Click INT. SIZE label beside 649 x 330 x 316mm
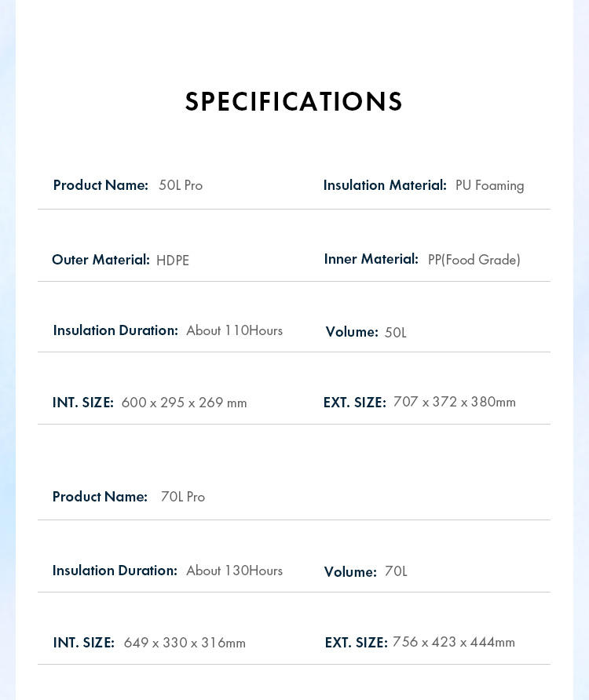 pyautogui.click(x=84, y=643)
